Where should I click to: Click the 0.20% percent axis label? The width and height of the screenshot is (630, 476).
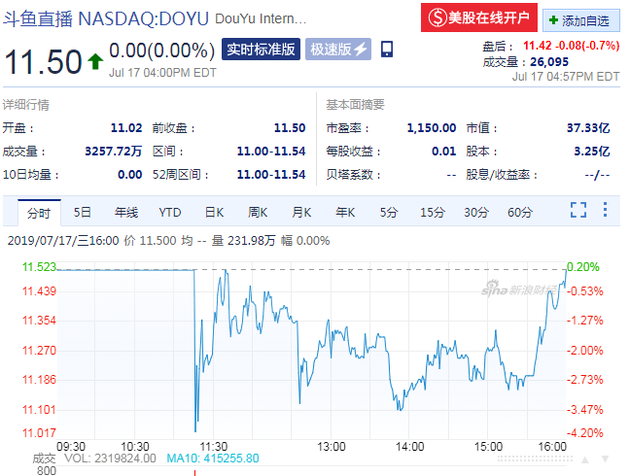583,267
